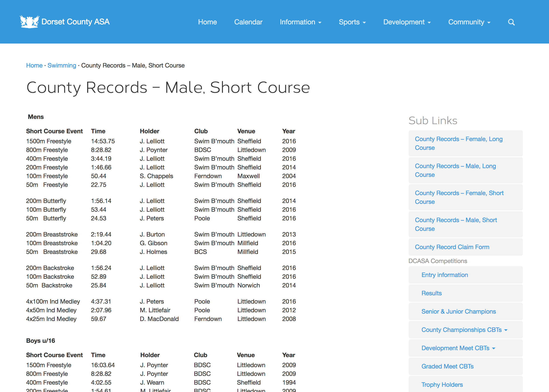Screen dimensions: 549x392
Task: Expand the Sports dropdown menu
Action: tap(352, 22)
